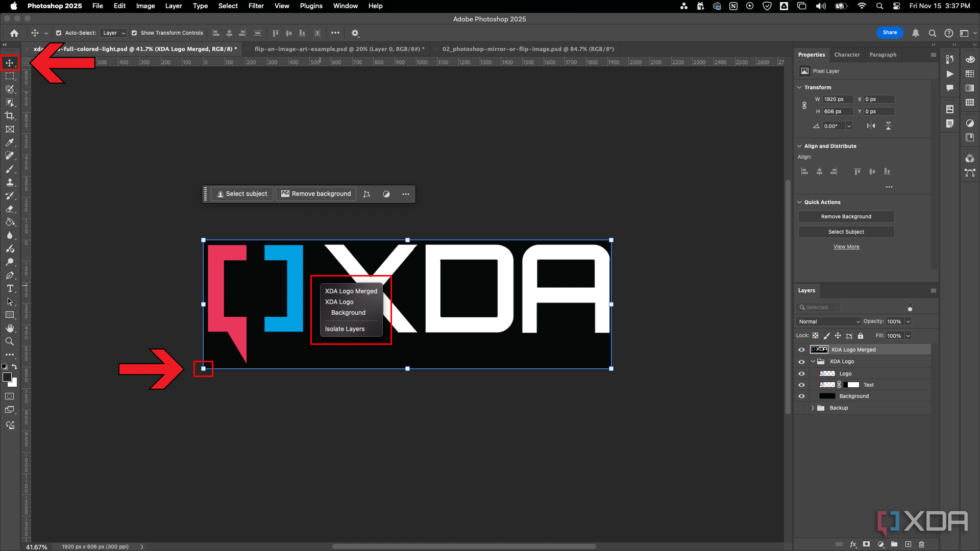Image resolution: width=980 pixels, height=551 pixels.
Task: Click the layer filter toggle switch
Action: (910, 308)
